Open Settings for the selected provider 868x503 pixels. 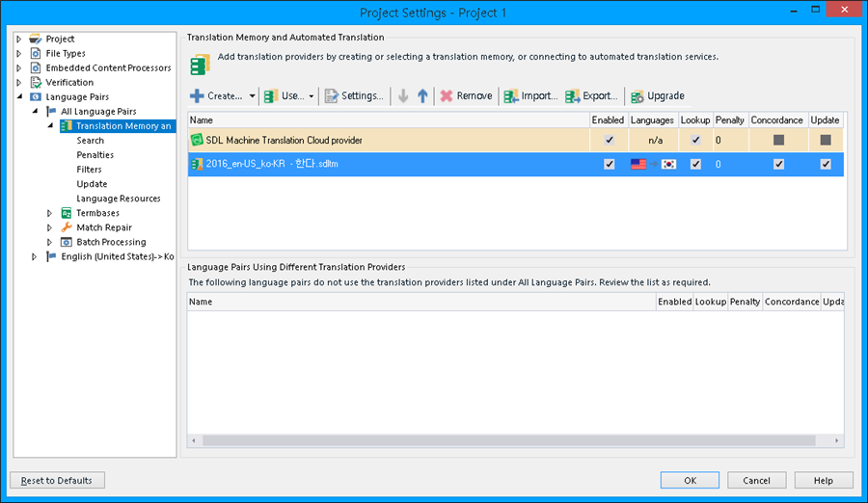point(354,95)
